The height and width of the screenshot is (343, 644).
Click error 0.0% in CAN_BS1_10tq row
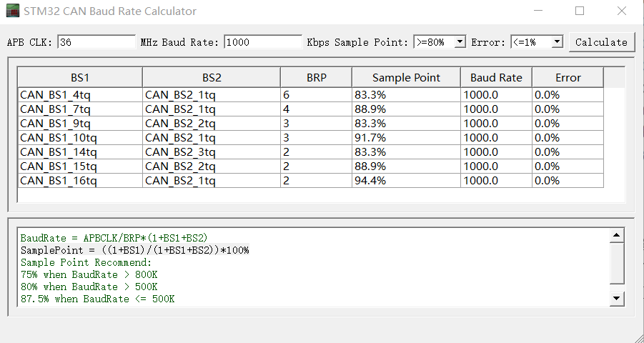click(568, 138)
